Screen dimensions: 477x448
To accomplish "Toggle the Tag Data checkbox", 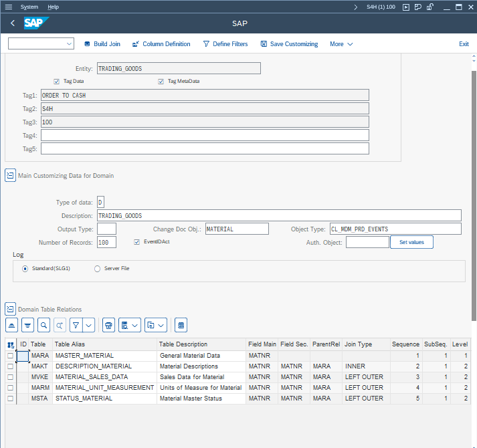I will [57, 82].
